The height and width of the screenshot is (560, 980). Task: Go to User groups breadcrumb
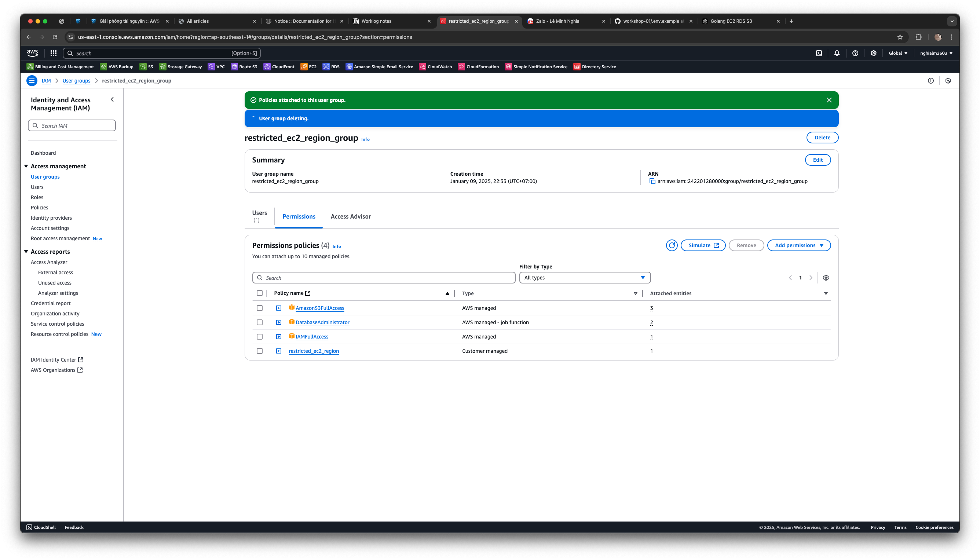click(77, 80)
